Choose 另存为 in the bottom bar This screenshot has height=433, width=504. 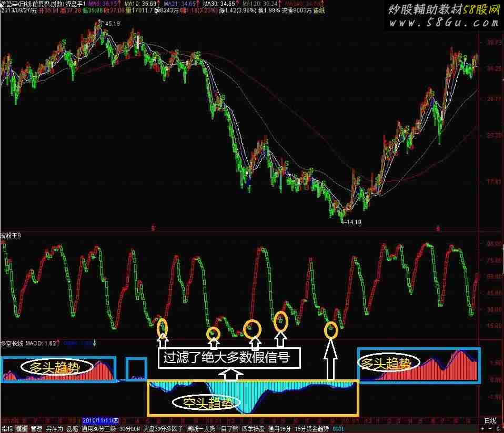(x=54, y=429)
